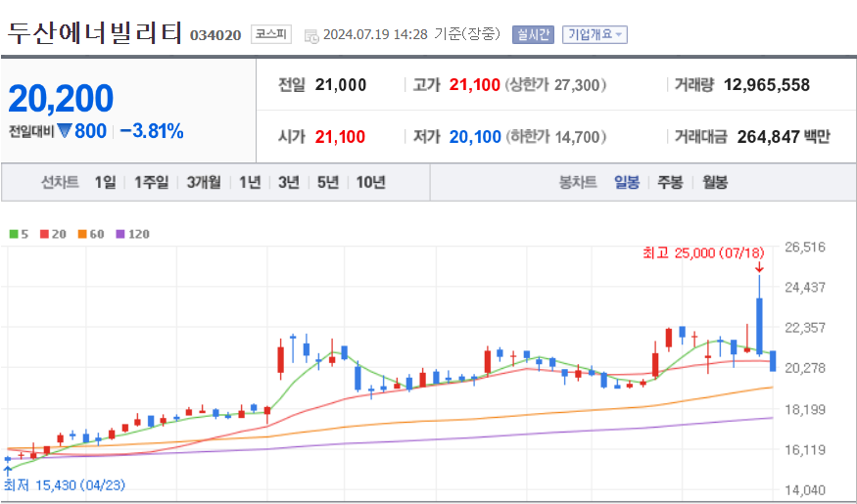Image resolution: width=857 pixels, height=504 pixels.
Task: Click the 저가 value 20,100
Action: 475,136
